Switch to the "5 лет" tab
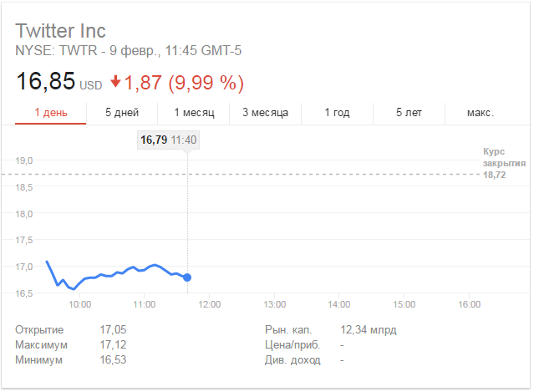Viewport: 534px width, 392px height. [410, 112]
